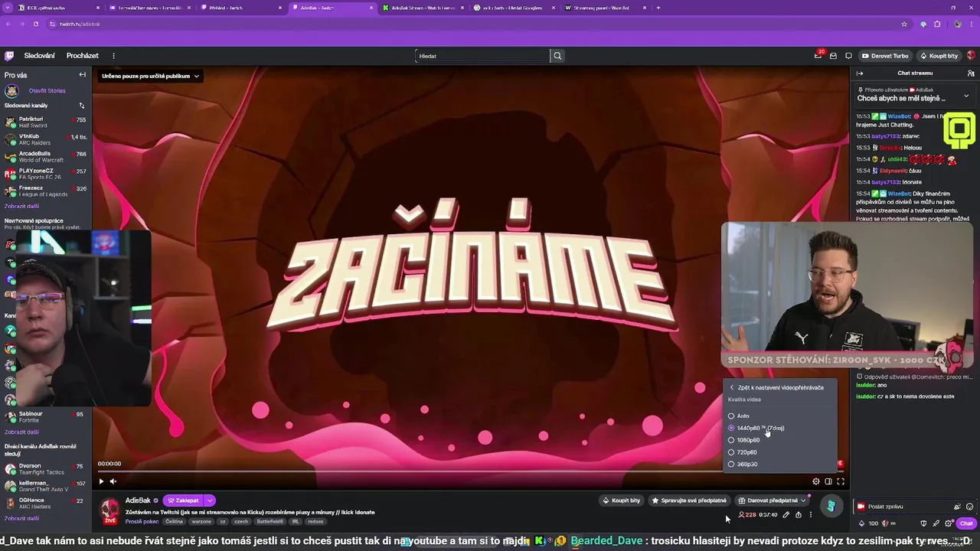Sort the Sledované kanály list
Screen dimensions: 980x551
click(x=82, y=106)
